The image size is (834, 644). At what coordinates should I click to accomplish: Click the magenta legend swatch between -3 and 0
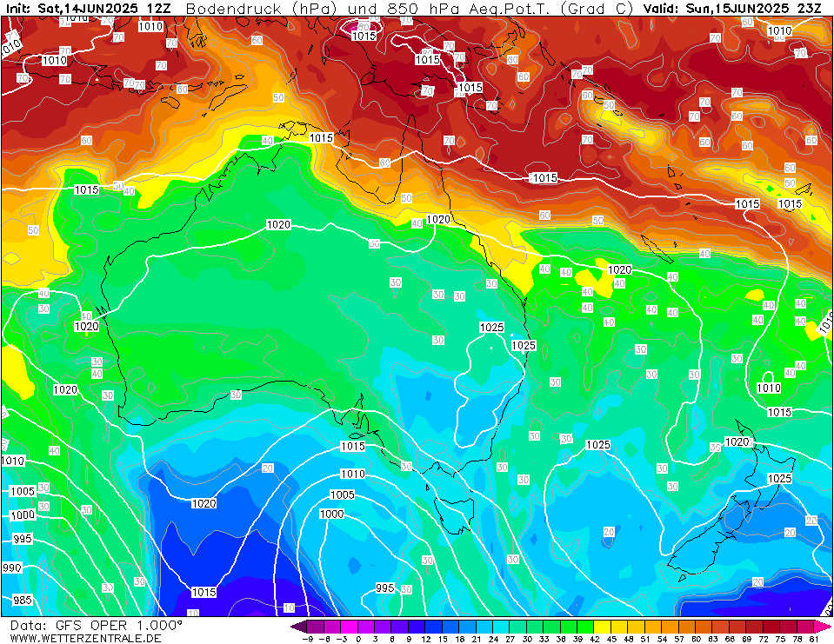[350, 627]
